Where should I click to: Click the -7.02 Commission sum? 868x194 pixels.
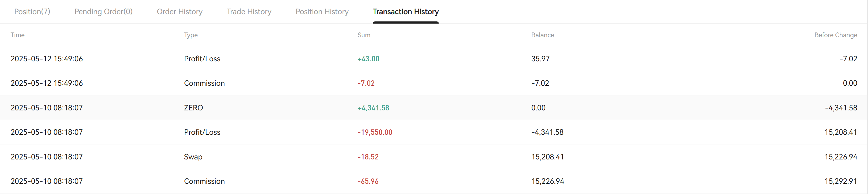click(366, 83)
